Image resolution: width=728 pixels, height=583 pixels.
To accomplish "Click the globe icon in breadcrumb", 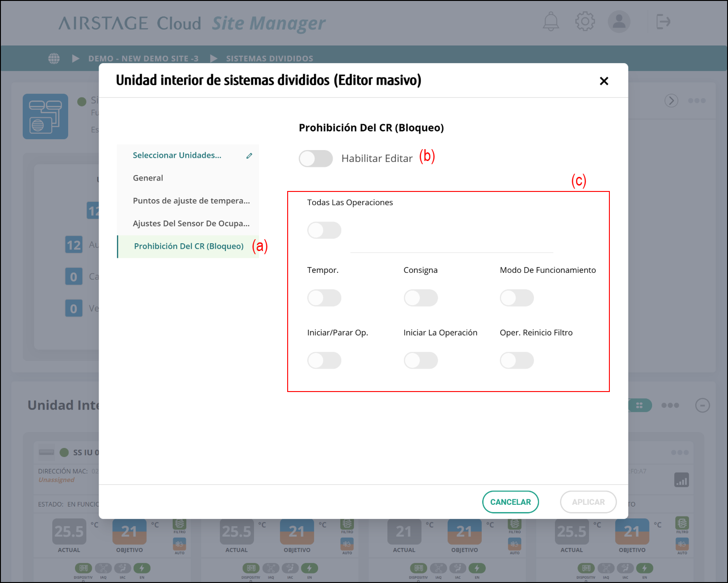I will [54, 59].
